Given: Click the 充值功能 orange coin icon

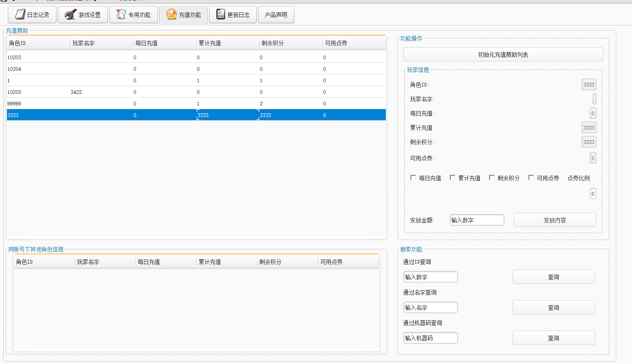Looking at the screenshot, I should [171, 14].
